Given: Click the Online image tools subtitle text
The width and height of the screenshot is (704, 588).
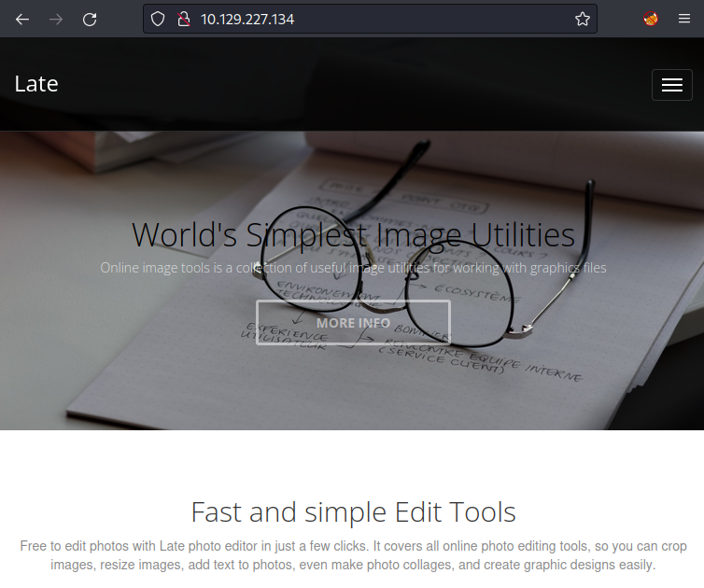Looking at the screenshot, I should point(353,268).
